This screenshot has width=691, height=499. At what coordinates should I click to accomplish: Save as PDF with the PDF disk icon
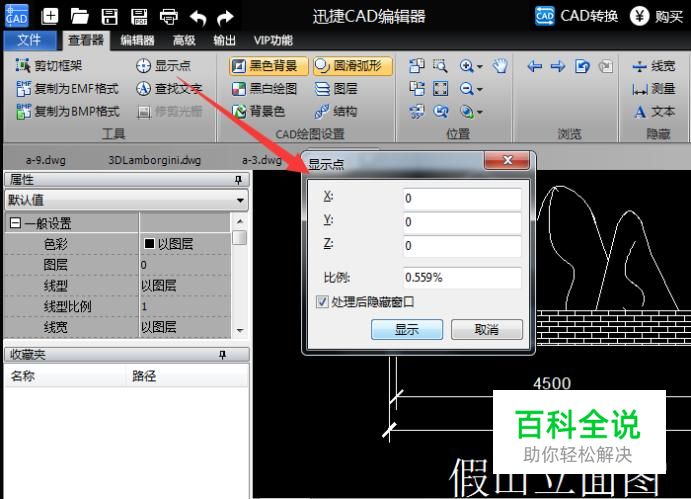[x=139, y=17]
